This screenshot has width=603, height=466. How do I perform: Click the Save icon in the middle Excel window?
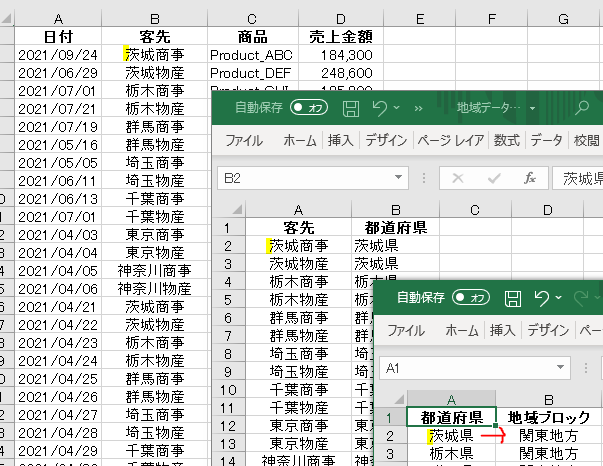(350, 107)
